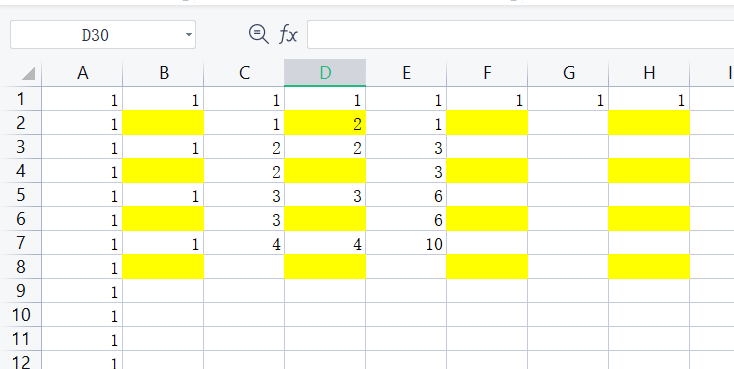The image size is (734, 369).
Task: Click cell D5 containing 3
Action: click(x=325, y=194)
